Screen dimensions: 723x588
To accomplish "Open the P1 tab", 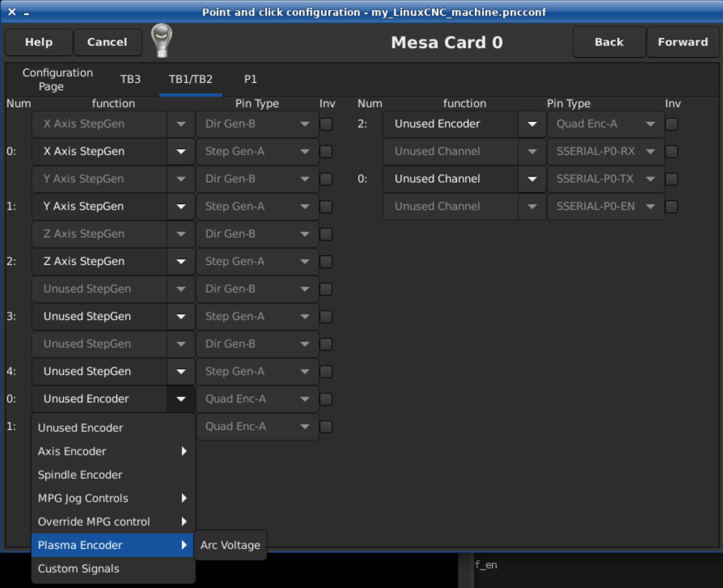I will coord(250,79).
